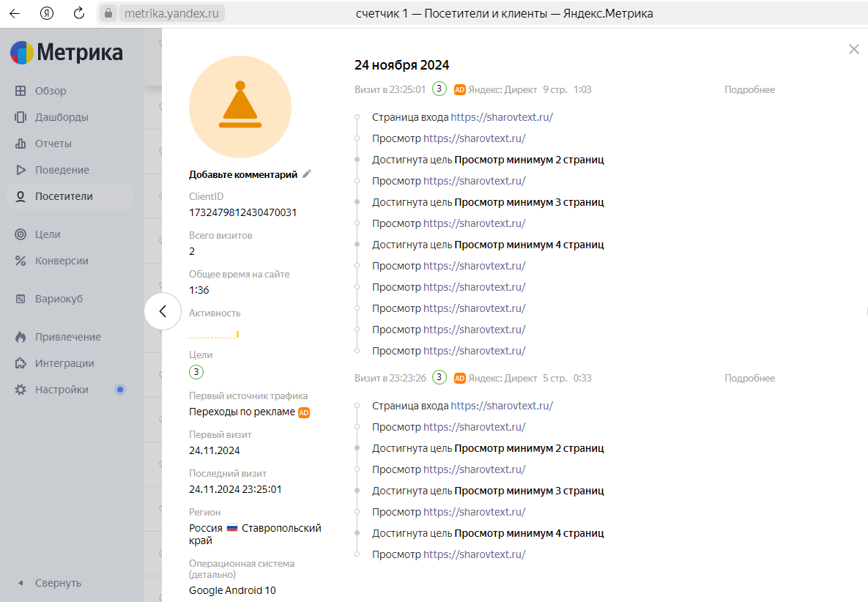Expand Подробнее for visit at 23:23:26
The height and width of the screenshot is (602, 868).
click(x=749, y=379)
